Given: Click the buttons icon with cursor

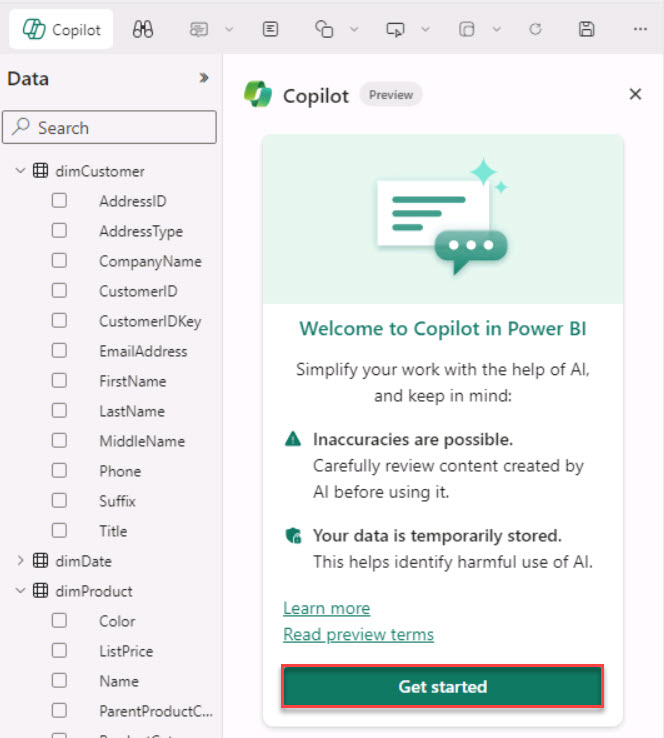Looking at the screenshot, I should (396, 29).
